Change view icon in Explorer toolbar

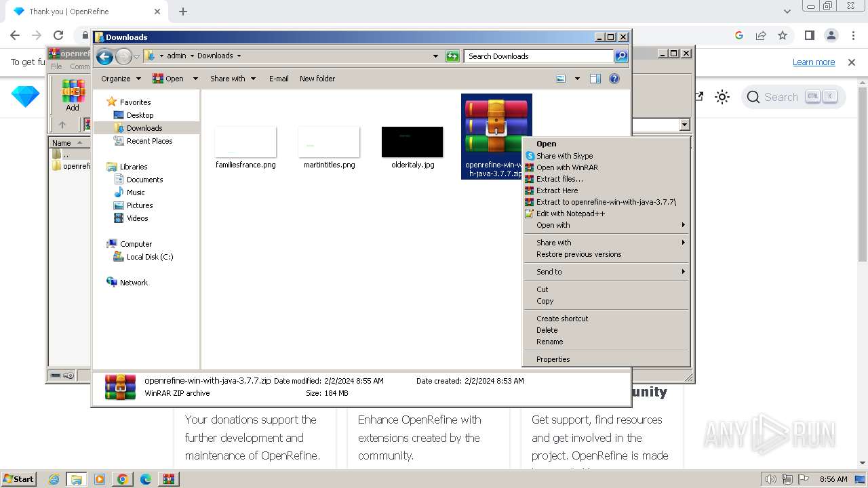point(561,79)
